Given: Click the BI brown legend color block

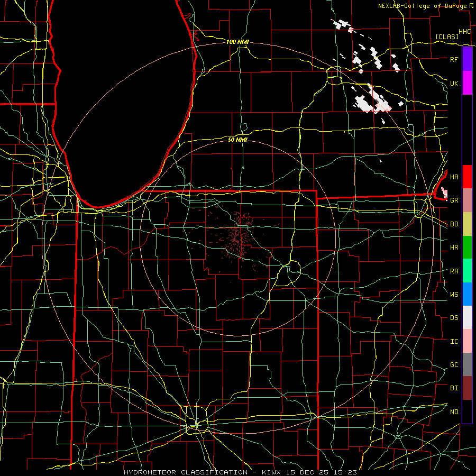Looking at the screenshot, I should tap(467, 388).
